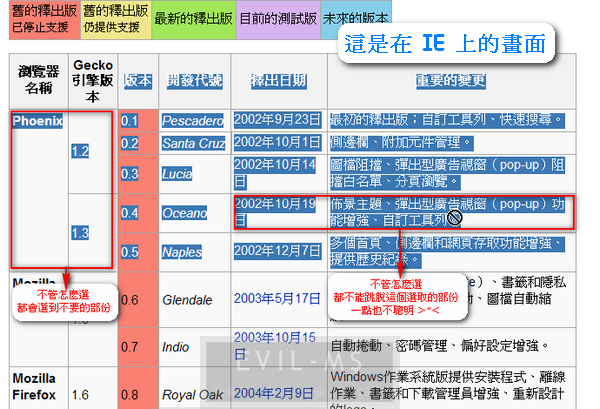Open the 2002年9月23日 date link
600x409 pixels.
[277, 120]
